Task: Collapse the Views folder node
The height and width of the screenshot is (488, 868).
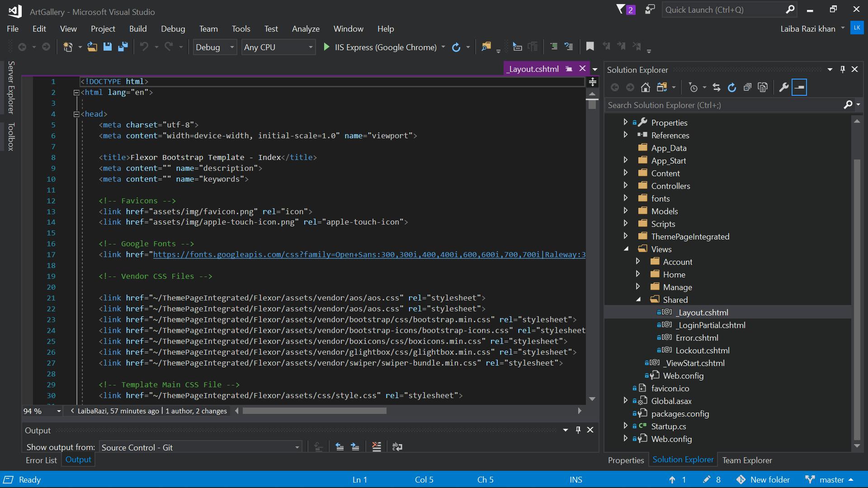Action: point(626,249)
